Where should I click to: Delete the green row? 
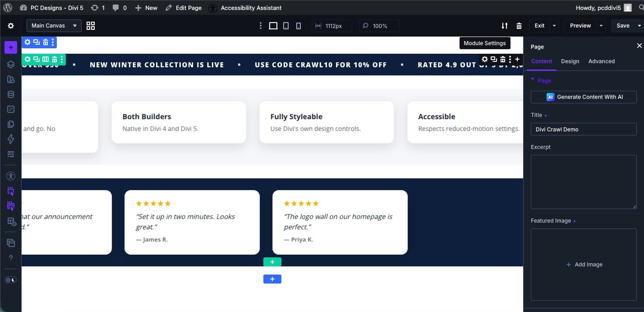[55, 59]
